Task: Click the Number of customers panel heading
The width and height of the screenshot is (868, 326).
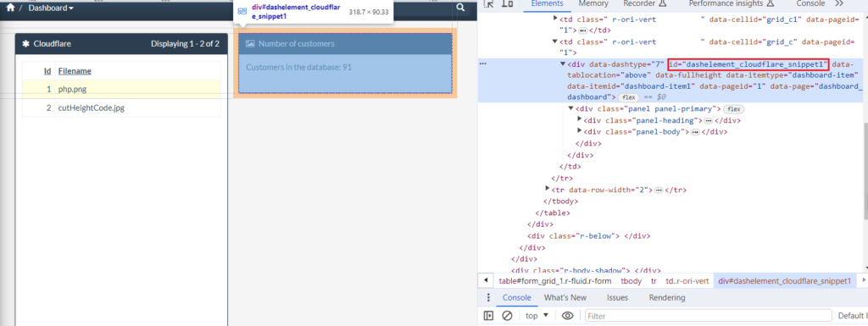Action: tap(346, 44)
